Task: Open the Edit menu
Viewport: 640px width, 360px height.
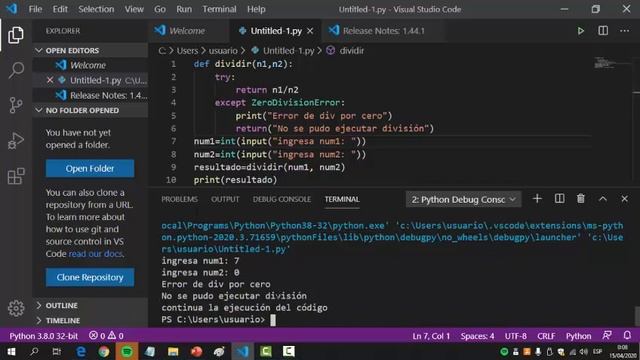Action: coord(60,9)
